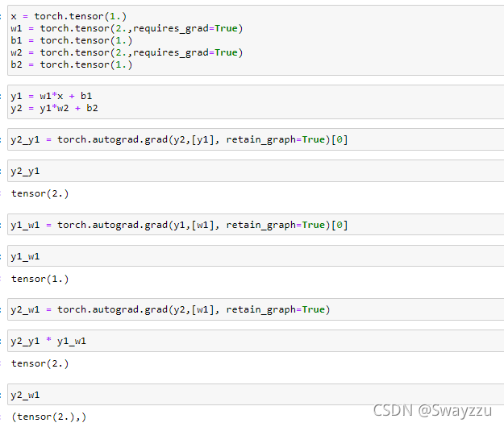
Task: Click the tensor(1.) output
Action: (40, 279)
